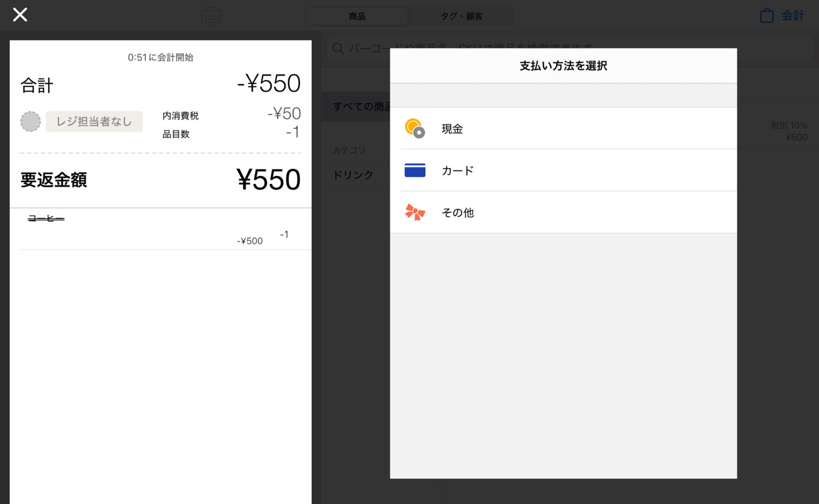Image resolution: width=819 pixels, height=504 pixels.
Task: Tap the レジ担当者なし button
Action: pyautogui.click(x=94, y=121)
